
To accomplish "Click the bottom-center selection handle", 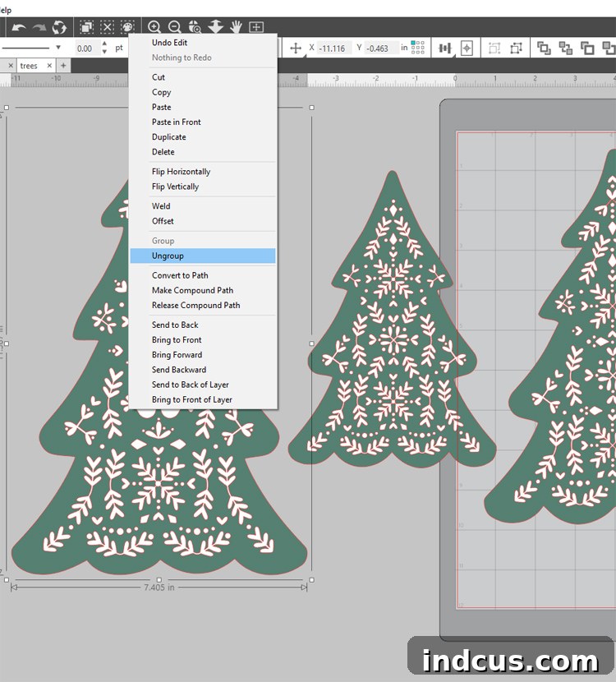I will [159, 580].
